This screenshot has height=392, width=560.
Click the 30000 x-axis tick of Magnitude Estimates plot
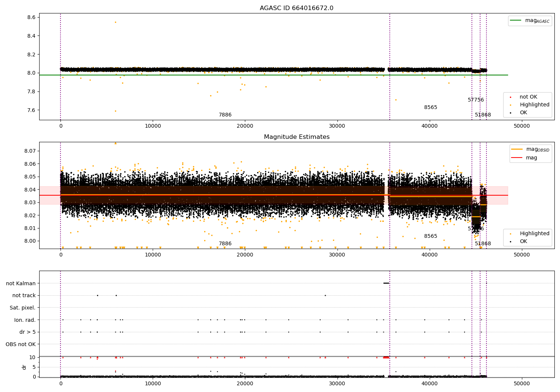pyautogui.click(x=337, y=255)
